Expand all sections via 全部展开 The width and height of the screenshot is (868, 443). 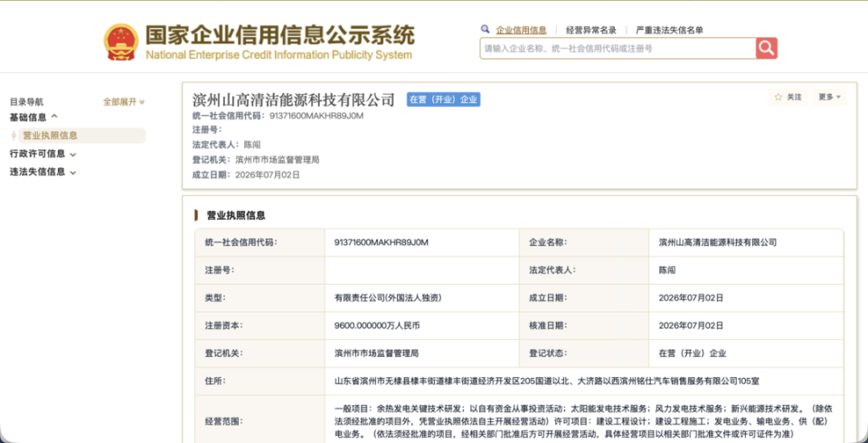(124, 102)
